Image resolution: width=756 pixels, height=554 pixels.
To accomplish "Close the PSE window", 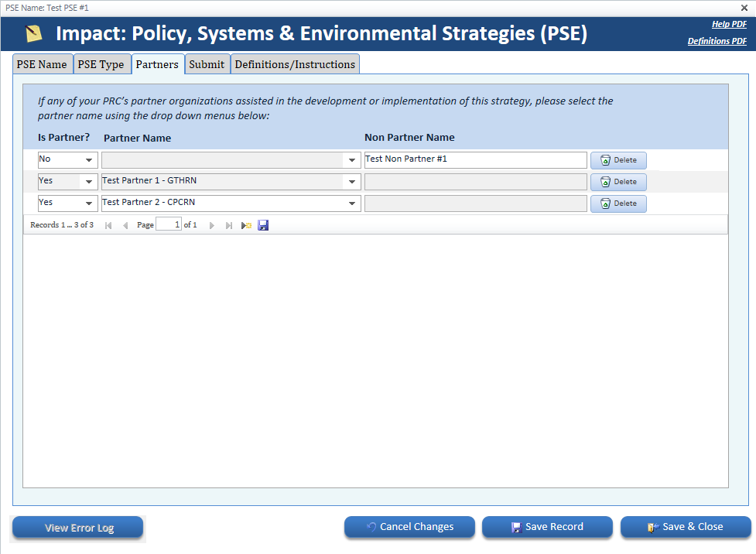I will 744,8.
